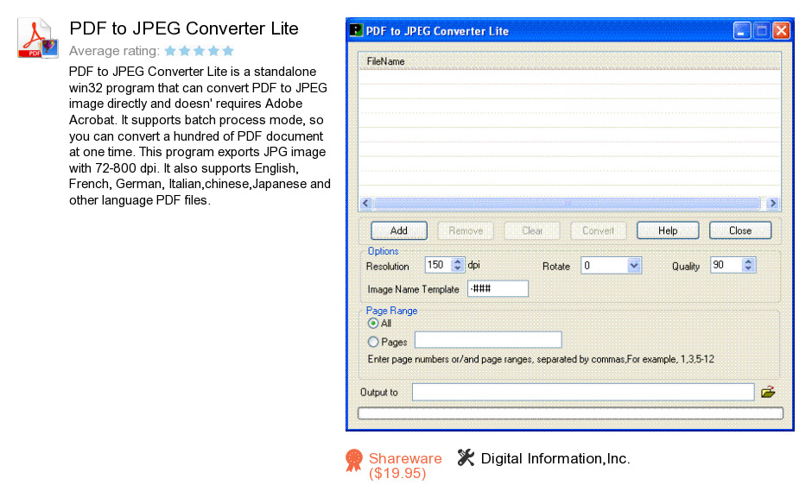812x504 pixels.
Task: Click the PDF to JPEG Converter product icon
Action: (37, 38)
